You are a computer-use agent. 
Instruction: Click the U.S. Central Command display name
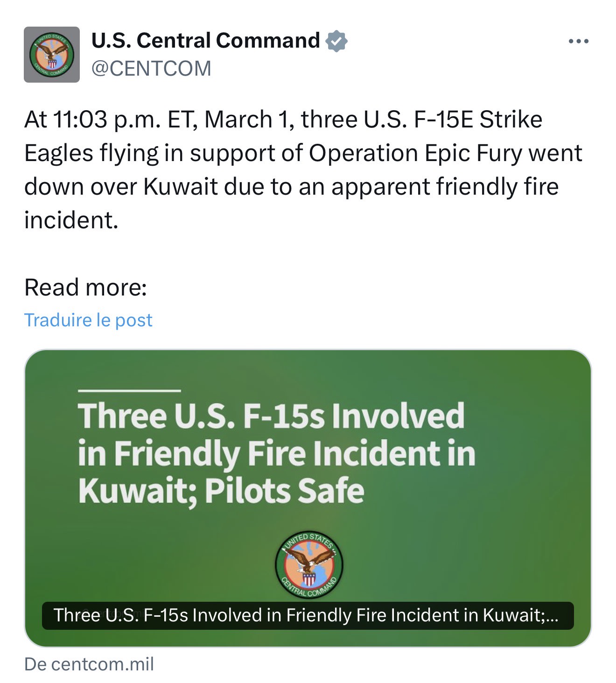click(x=205, y=41)
